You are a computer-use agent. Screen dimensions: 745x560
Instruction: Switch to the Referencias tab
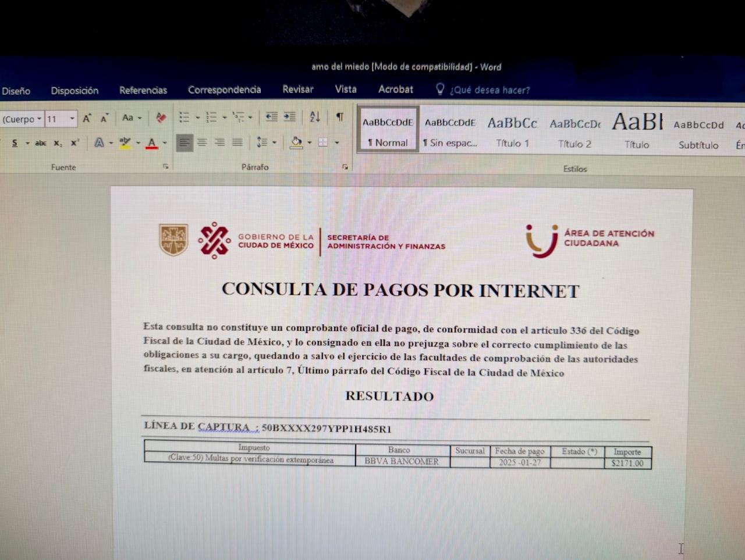pyautogui.click(x=143, y=90)
